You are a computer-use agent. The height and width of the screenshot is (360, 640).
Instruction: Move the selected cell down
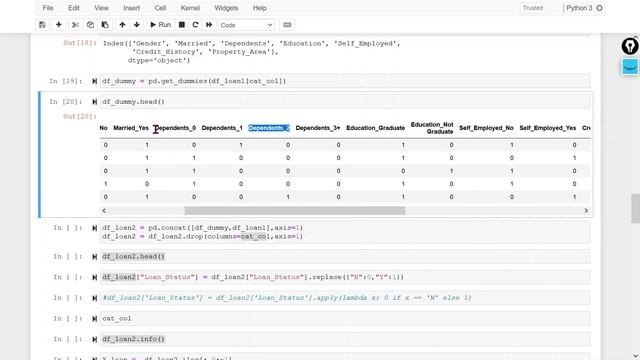pyautogui.click(x=137, y=25)
